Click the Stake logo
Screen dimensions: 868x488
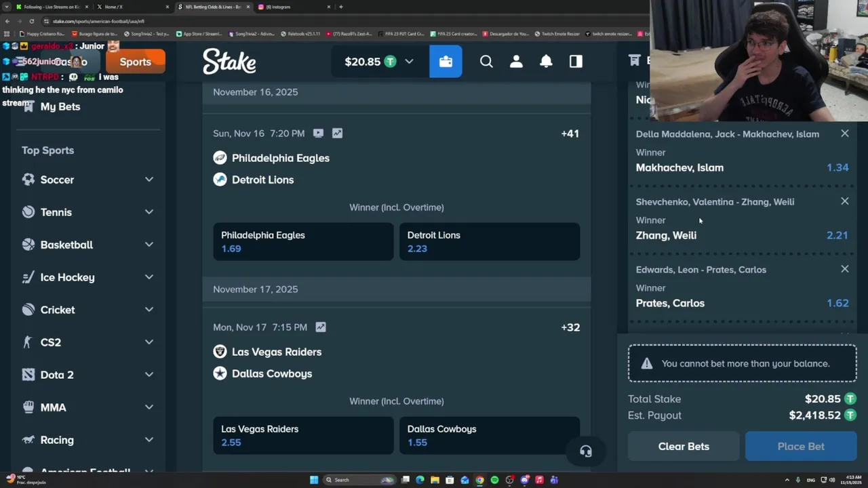click(x=229, y=62)
